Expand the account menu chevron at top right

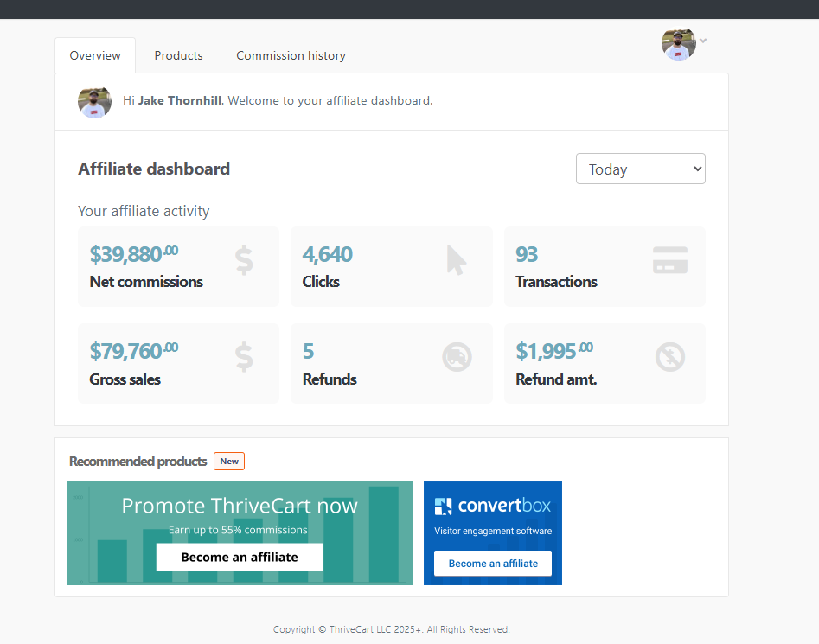point(704,41)
